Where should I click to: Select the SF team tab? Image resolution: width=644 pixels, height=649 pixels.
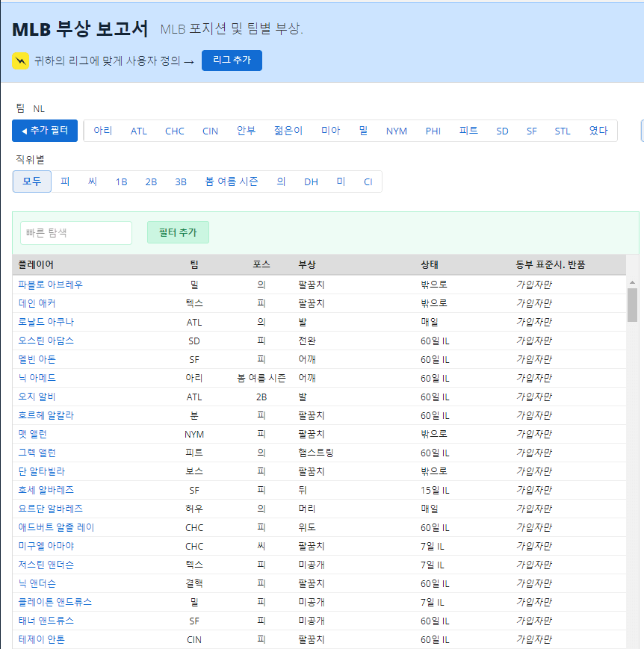pyautogui.click(x=531, y=131)
